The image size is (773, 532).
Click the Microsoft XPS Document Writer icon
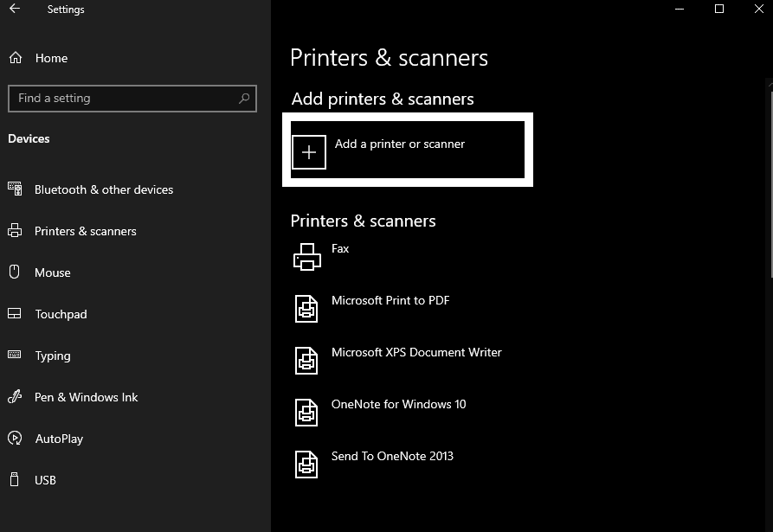point(306,361)
